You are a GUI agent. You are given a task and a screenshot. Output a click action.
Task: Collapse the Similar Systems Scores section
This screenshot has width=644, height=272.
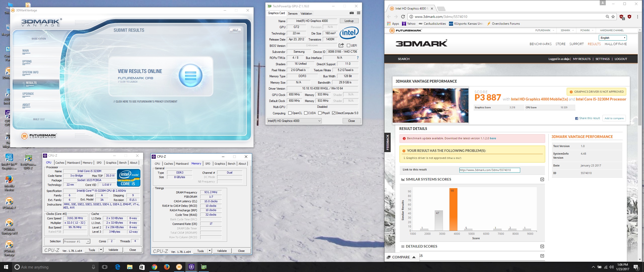coord(542,179)
